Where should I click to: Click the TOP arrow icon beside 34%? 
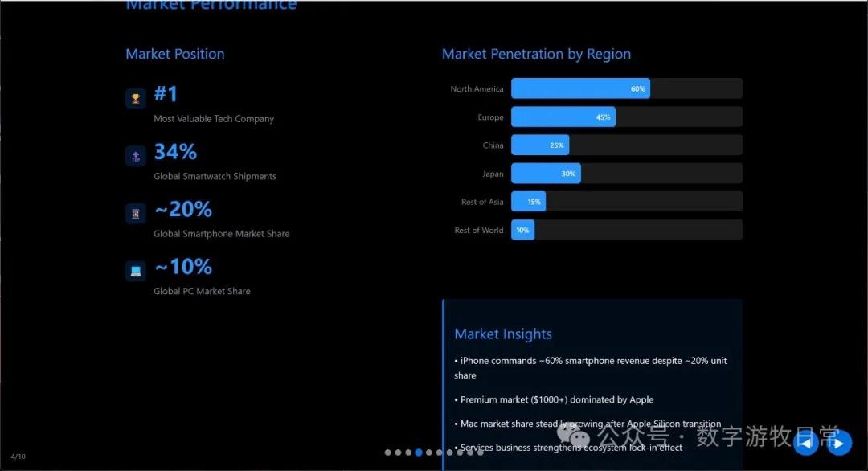click(135, 156)
